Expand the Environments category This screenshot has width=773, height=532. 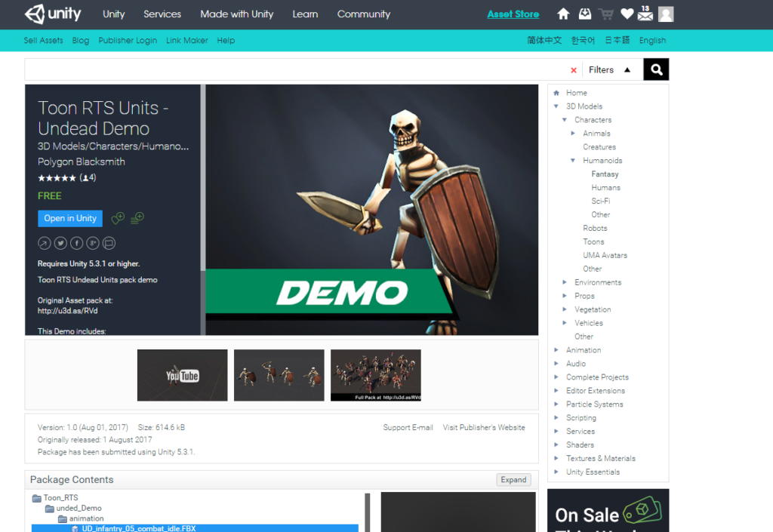(565, 282)
